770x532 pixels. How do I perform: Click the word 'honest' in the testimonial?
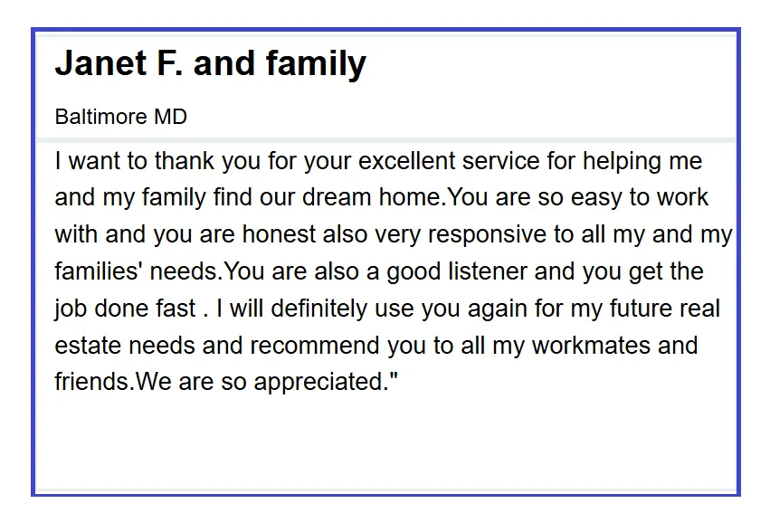pyautogui.click(x=279, y=234)
